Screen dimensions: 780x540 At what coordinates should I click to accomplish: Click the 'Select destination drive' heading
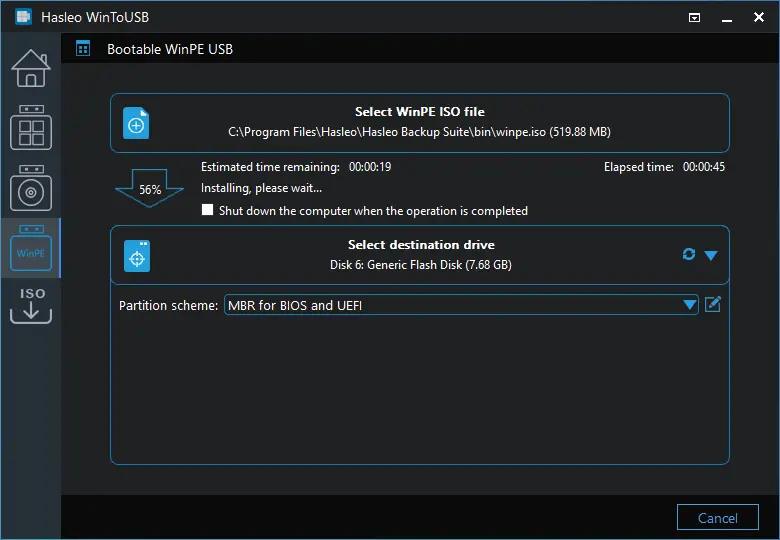(x=421, y=245)
